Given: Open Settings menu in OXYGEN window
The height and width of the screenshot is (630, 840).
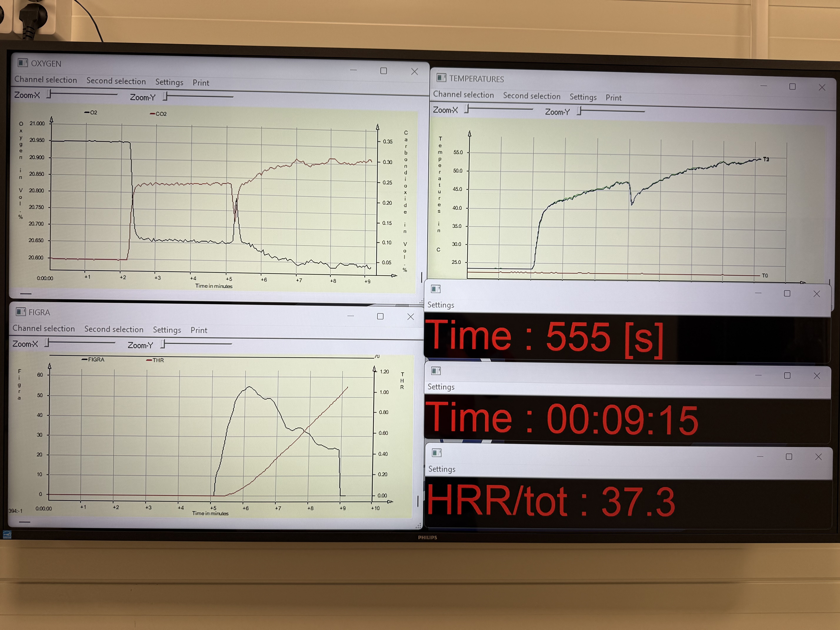Looking at the screenshot, I should coord(169,82).
